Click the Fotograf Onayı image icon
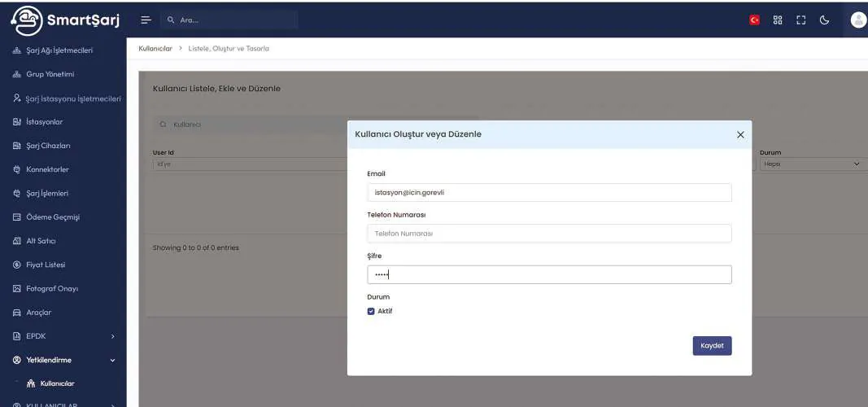868x407 pixels. point(16,288)
